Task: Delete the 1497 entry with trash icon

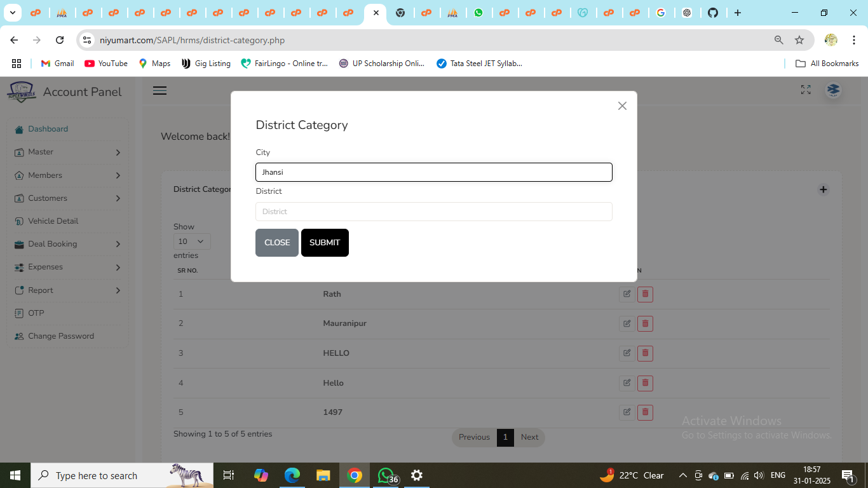Action: pyautogui.click(x=645, y=412)
